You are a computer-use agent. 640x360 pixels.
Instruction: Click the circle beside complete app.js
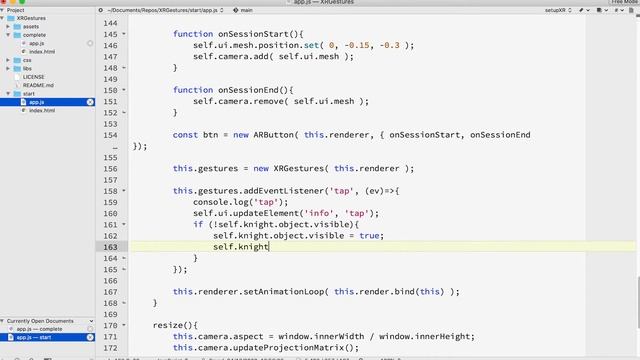coord(90,43)
